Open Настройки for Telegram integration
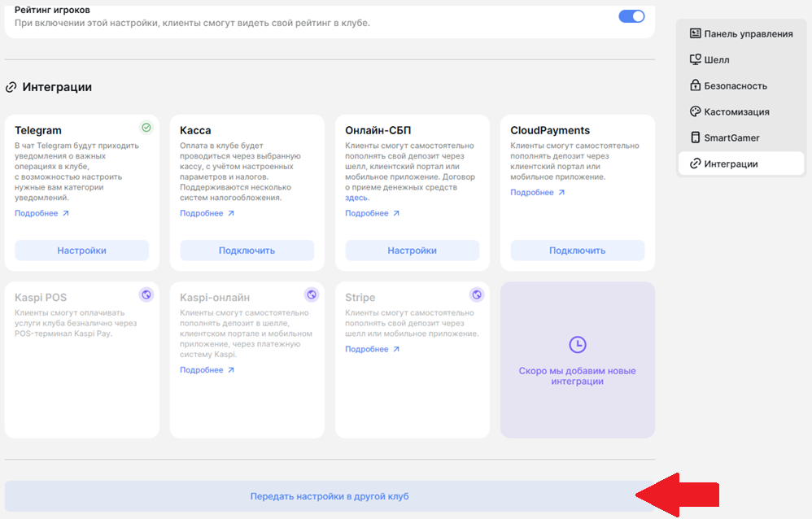This screenshot has height=519, width=812. click(82, 251)
